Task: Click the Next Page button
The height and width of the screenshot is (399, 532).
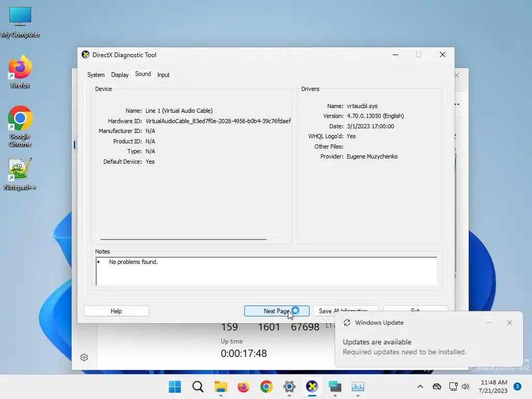Action: (276, 311)
